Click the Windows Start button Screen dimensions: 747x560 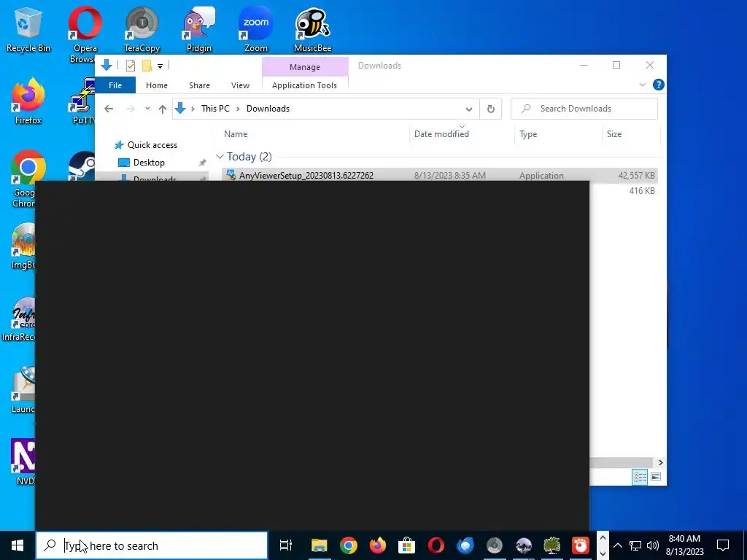click(x=18, y=545)
